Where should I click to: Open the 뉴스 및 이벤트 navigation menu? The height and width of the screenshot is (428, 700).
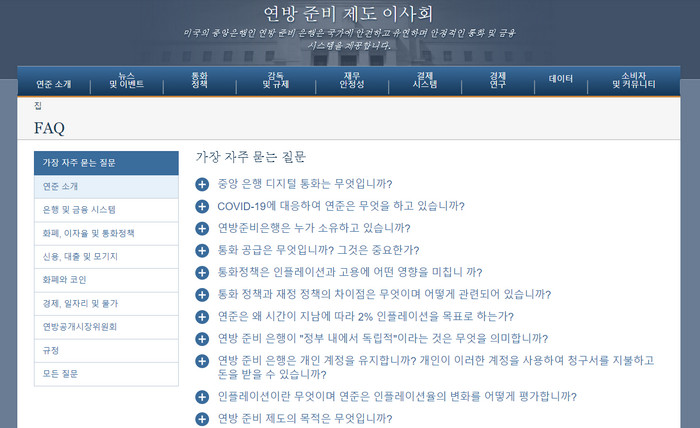pyautogui.click(x=127, y=80)
